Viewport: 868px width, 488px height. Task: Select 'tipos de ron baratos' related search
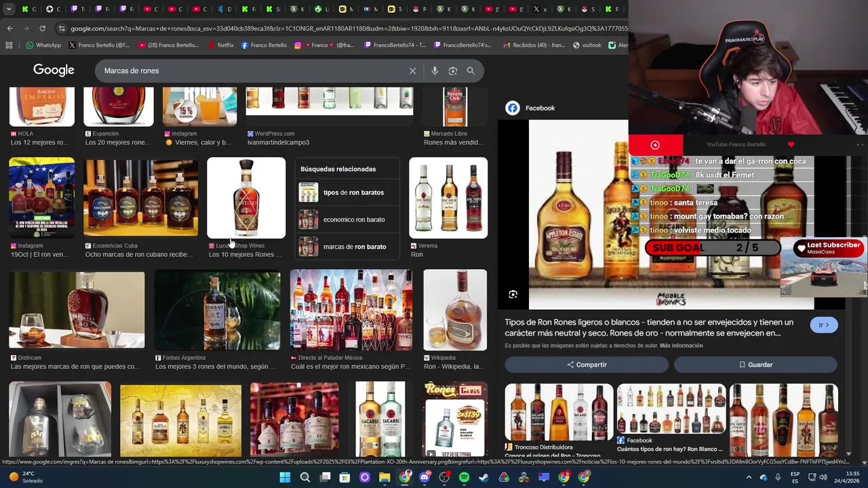click(x=346, y=192)
